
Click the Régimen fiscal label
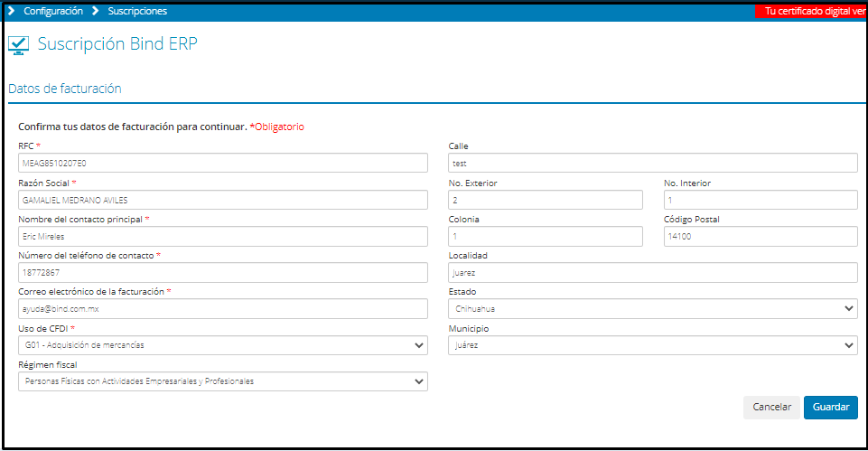coord(48,365)
